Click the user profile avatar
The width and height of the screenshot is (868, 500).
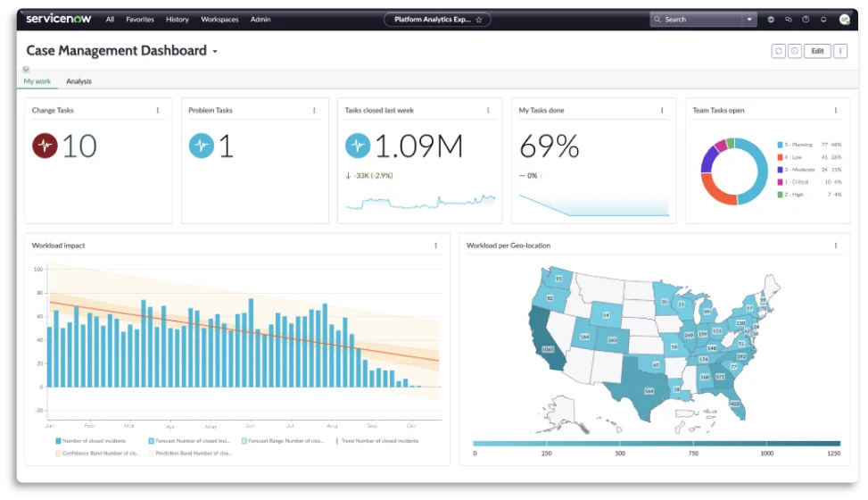tap(844, 19)
